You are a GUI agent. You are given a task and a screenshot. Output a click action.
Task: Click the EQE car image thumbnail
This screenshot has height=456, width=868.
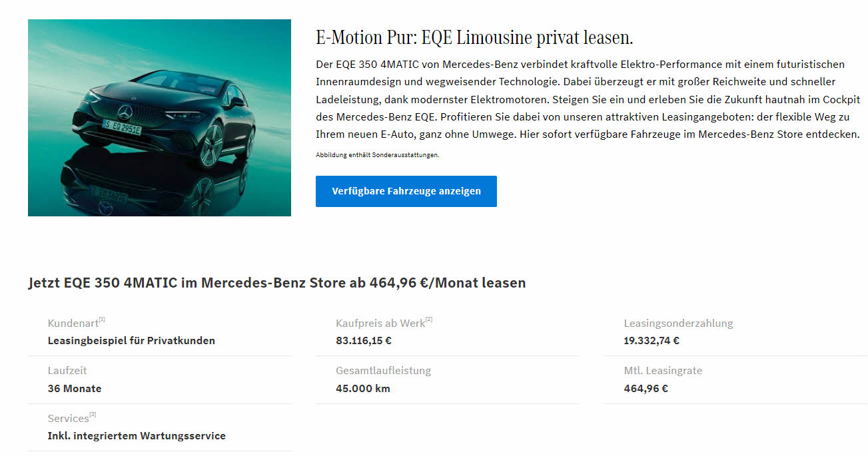point(159,118)
